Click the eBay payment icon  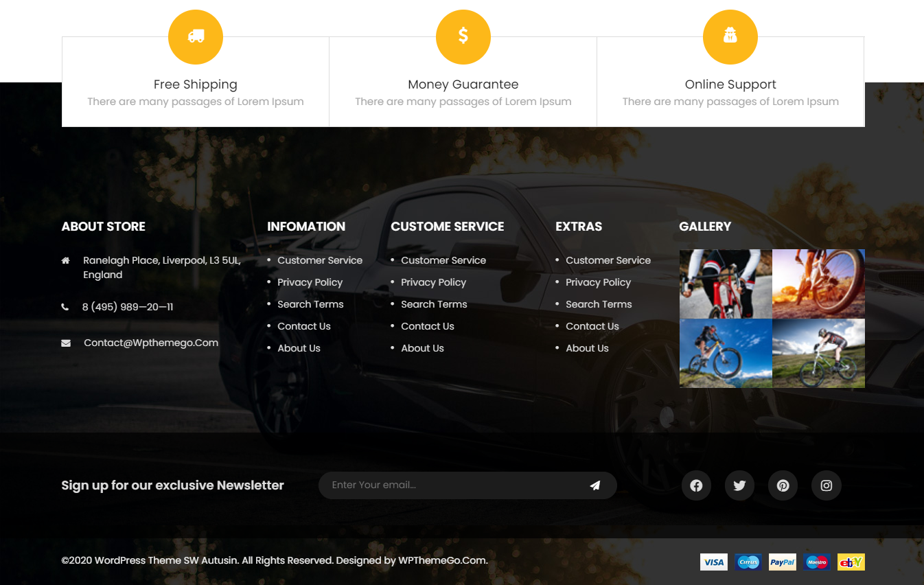tap(851, 562)
